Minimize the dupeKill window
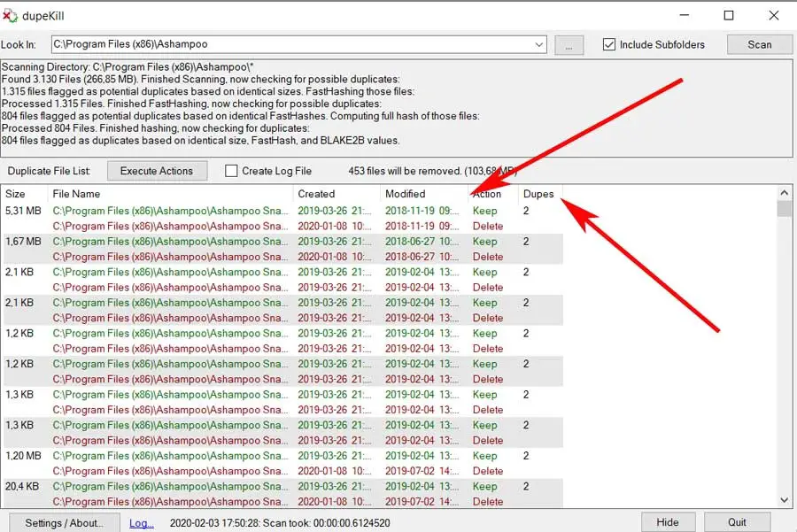Image resolution: width=797 pixels, height=532 pixels. pos(685,15)
